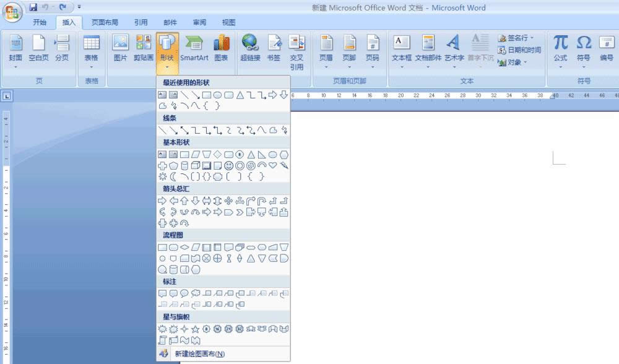Insert a Text Box (文本框)

[x=400, y=50]
